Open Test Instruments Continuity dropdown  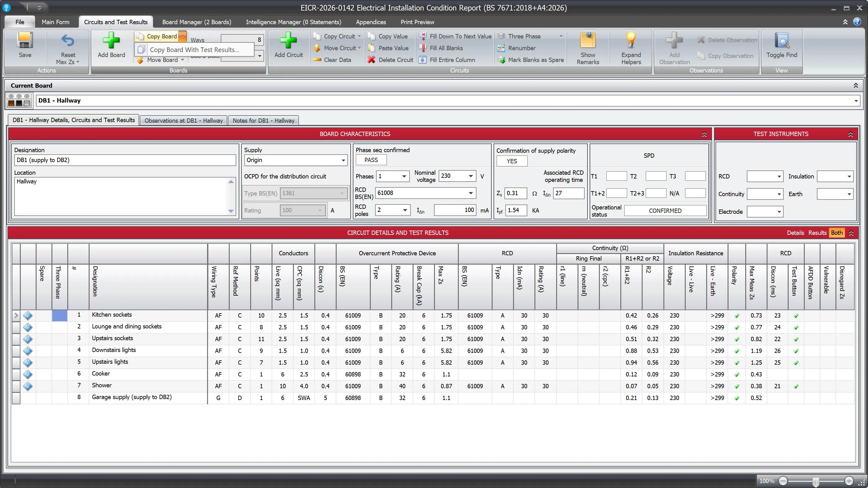[x=779, y=194]
